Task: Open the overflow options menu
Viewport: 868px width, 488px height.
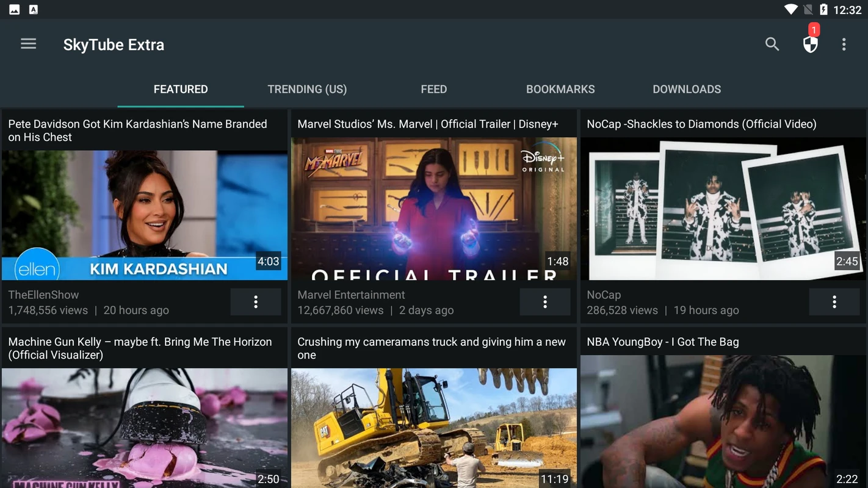Action: pyautogui.click(x=844, y=44)
